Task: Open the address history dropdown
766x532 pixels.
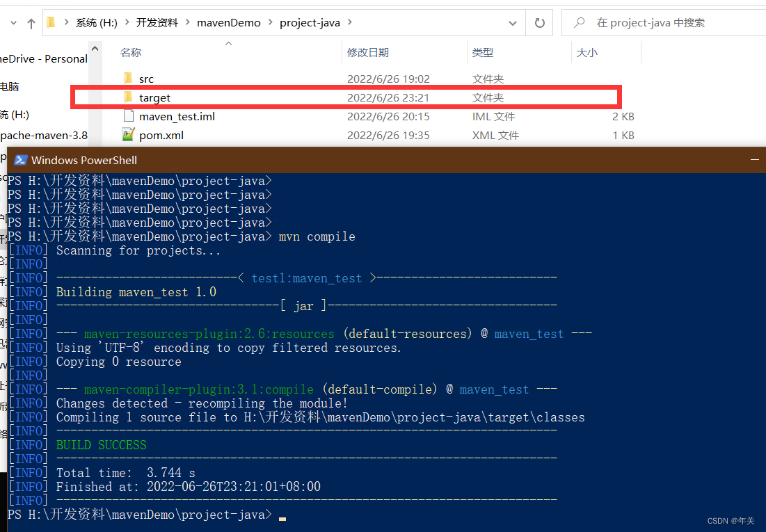Action: 513,23
